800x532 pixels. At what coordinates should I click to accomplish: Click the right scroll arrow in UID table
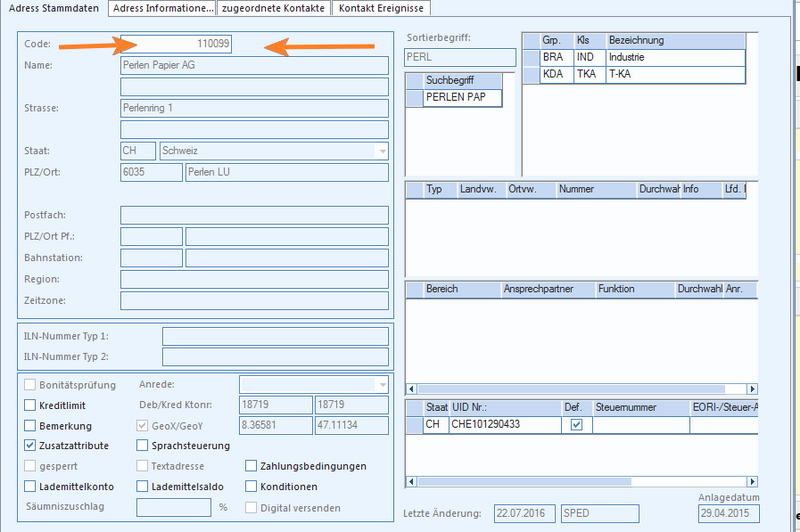[752, 482]
